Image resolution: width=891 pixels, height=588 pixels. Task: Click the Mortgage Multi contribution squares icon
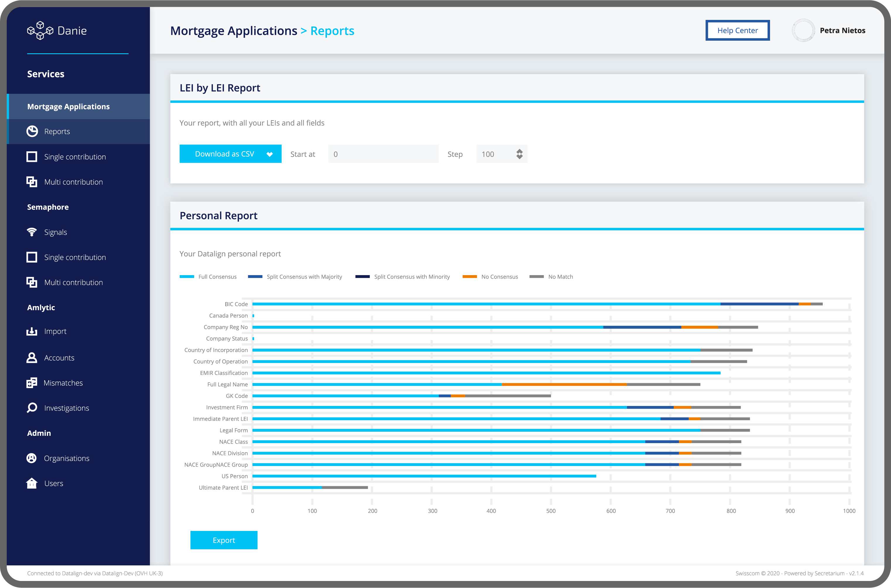tap(32, 182)
